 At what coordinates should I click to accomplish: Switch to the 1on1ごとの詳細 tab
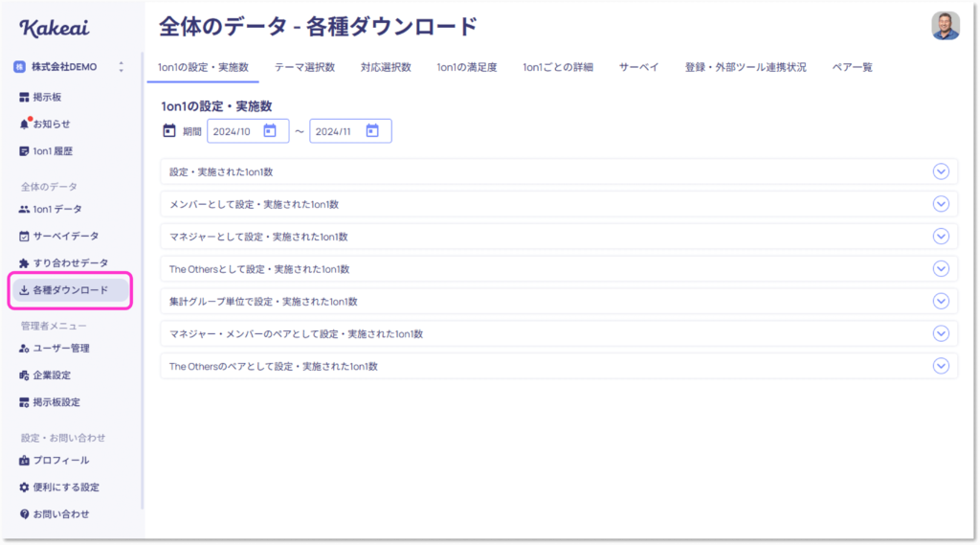coord(558,67)
